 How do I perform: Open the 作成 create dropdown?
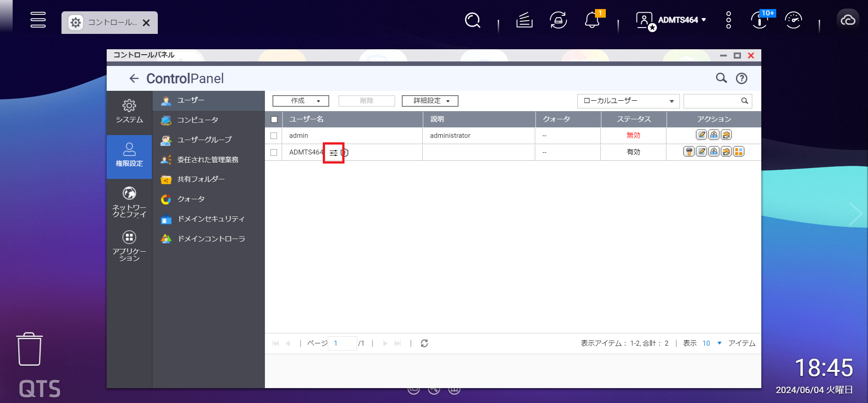[301, 101]
